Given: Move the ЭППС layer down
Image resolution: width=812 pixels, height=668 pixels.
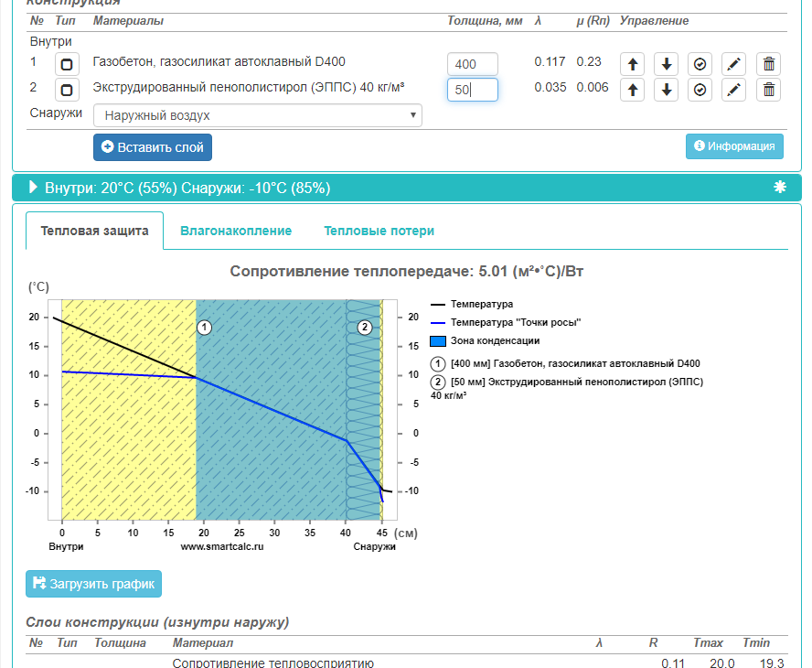Looking at the screenshot, I should pyautogui.click(x=667, y=90).
